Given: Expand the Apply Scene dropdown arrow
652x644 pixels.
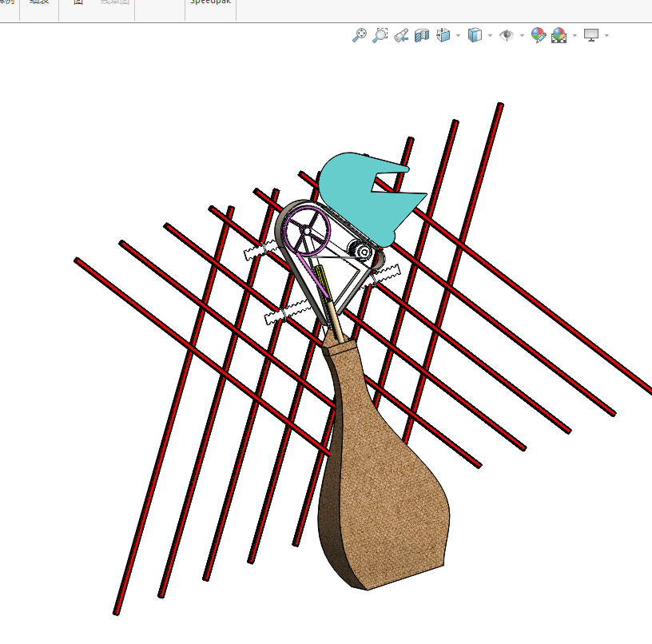Looking at the screenshot, I should pyautogui.click(x=574, y=36).
